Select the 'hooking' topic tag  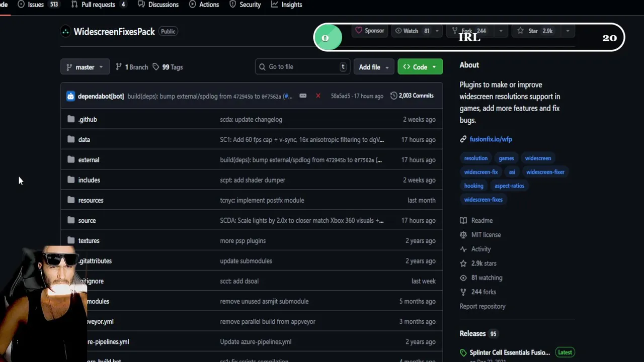point(473,186)
